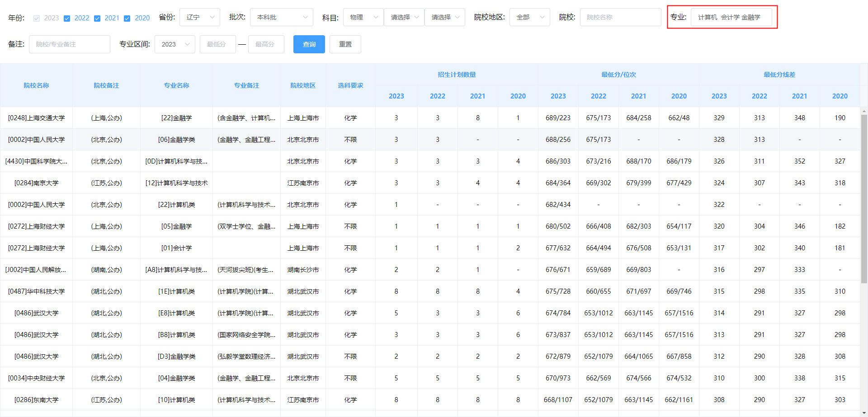Expand the first 请选择 subject dropdown

tap(404, 17)
